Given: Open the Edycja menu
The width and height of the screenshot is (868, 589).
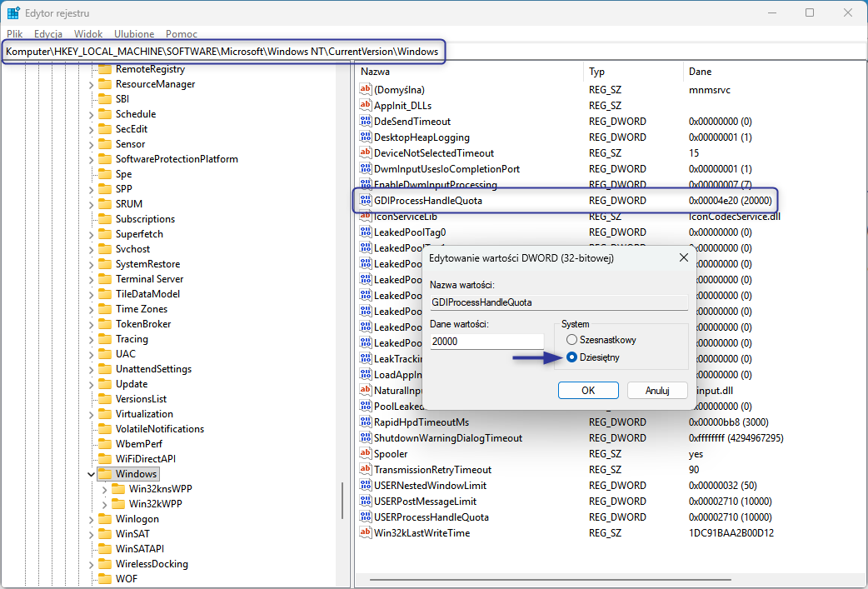Looking at the screenshot, I should point(48,34).
